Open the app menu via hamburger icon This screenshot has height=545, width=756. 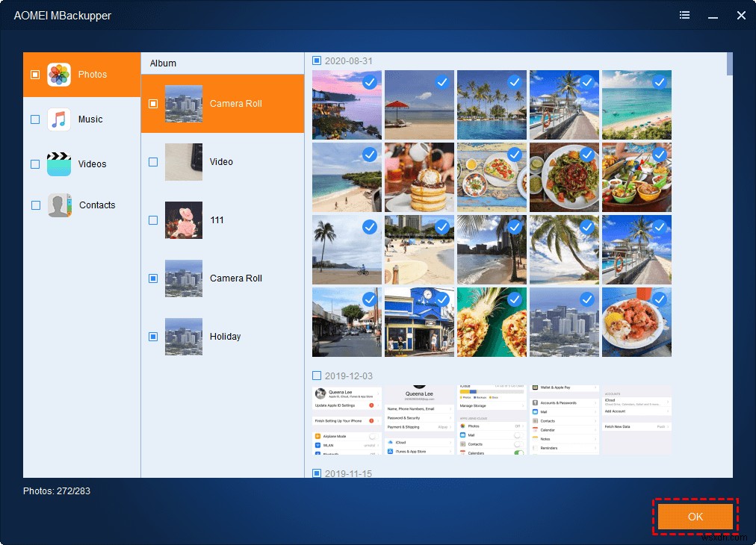[x=684, y=15]
